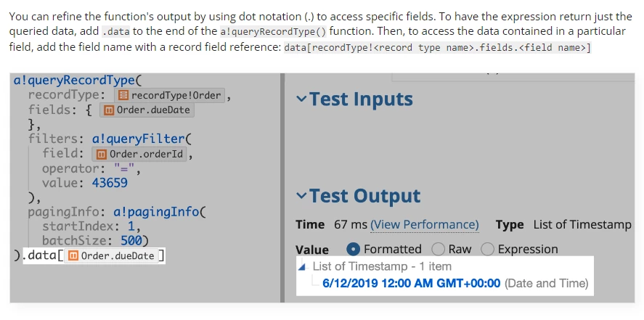644x320 pixels.
Task: Click the Order.orderId field icon
Action: [101, 155]
